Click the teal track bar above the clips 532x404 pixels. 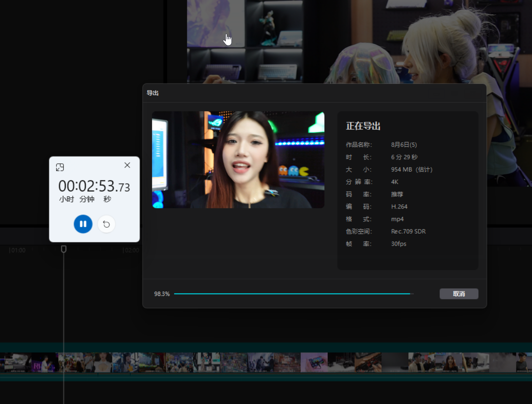(266, 347)
